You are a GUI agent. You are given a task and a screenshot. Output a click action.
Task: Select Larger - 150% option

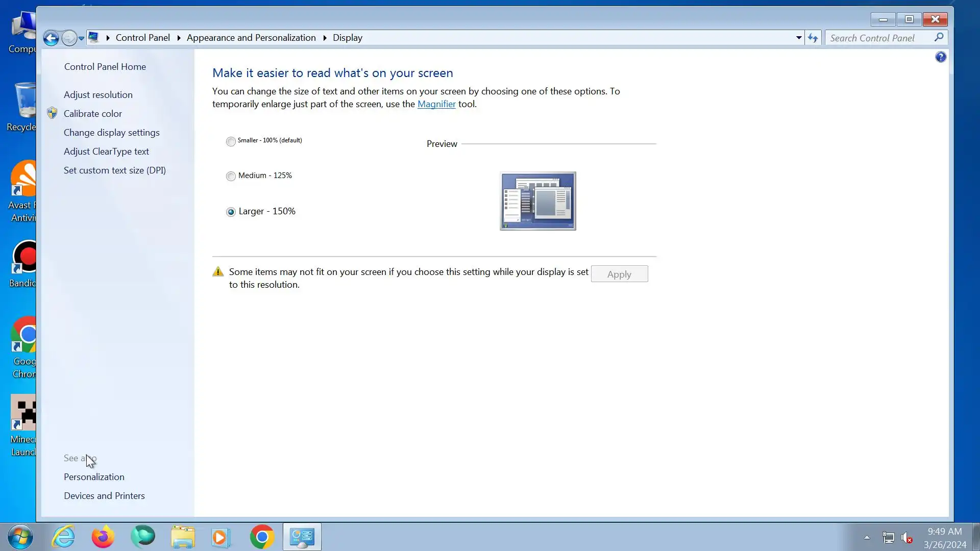pos(231,212)
